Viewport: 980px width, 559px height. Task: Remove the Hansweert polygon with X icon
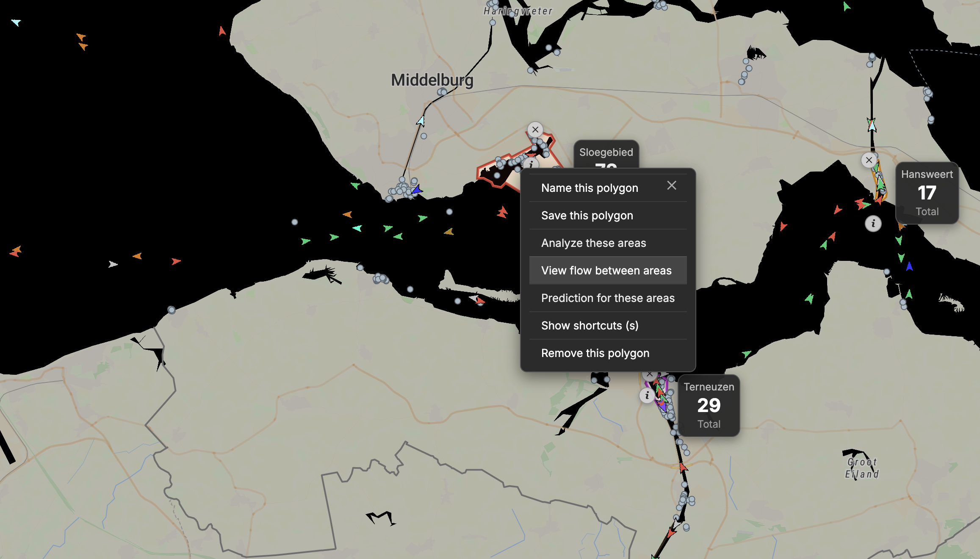point(869,160)
